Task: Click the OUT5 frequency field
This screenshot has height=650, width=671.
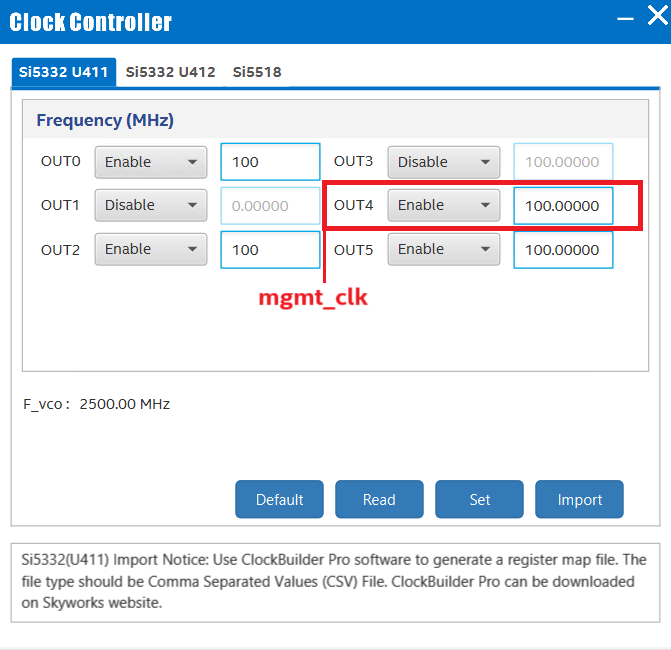Action: click(x=563, y=250)
